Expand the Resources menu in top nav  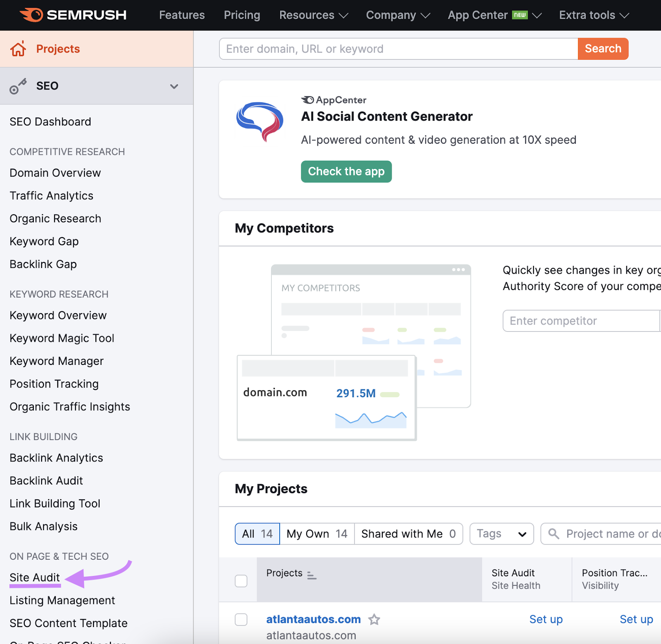pyautogui.click(x=314, y=15)
